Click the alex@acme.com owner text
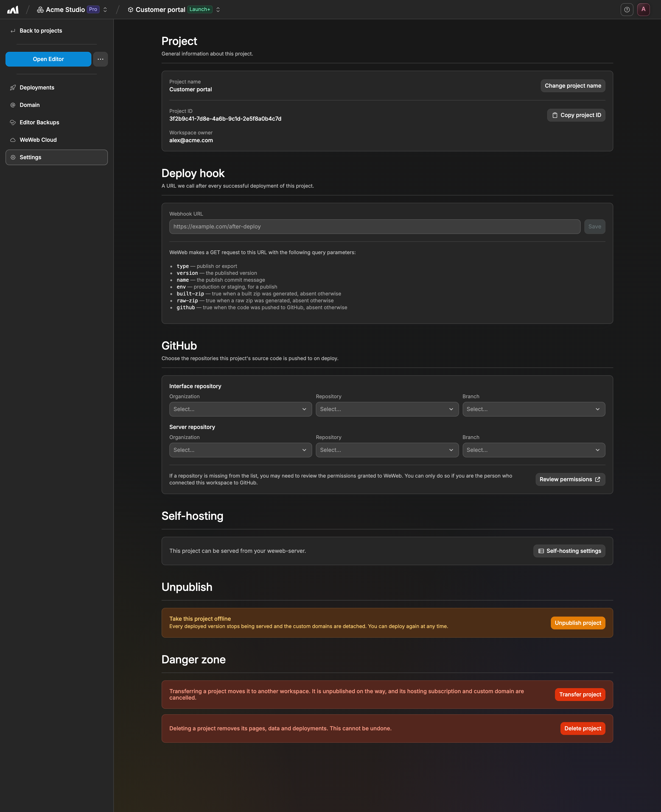The height and width of the screenshot is (812, 661). pos(191,140)
